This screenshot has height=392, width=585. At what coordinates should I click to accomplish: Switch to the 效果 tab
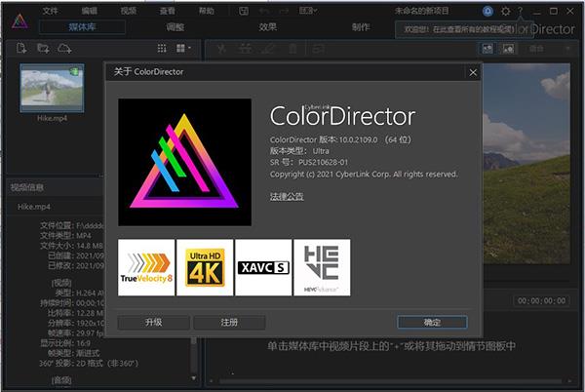click(268, 27)
